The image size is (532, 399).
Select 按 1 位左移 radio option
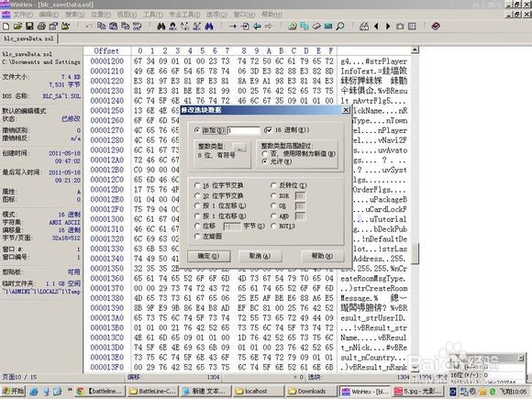[x=197, y=205]
